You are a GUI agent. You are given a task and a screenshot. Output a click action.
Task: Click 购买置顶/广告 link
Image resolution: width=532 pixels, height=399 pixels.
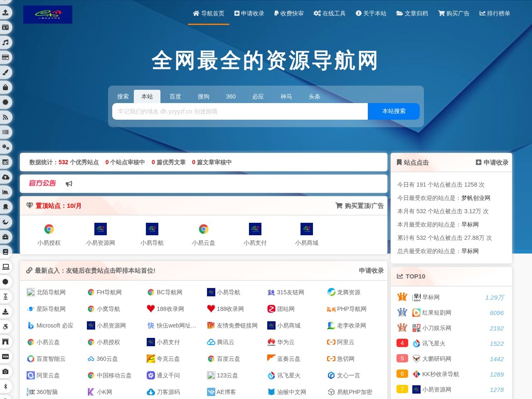coord(360,206)
